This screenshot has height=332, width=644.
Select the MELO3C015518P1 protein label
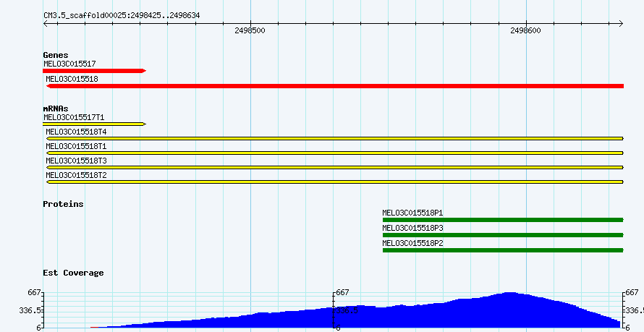tap(412, 213)
